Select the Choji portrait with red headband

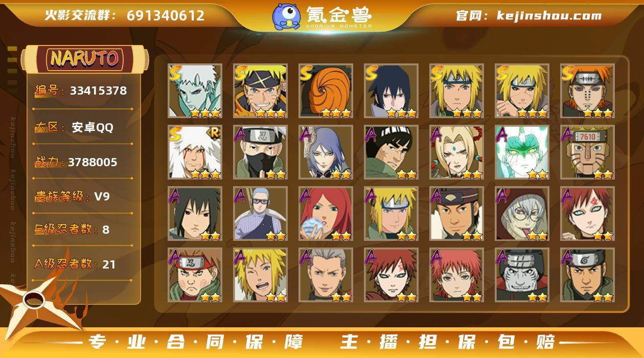(x=195, y=275)
